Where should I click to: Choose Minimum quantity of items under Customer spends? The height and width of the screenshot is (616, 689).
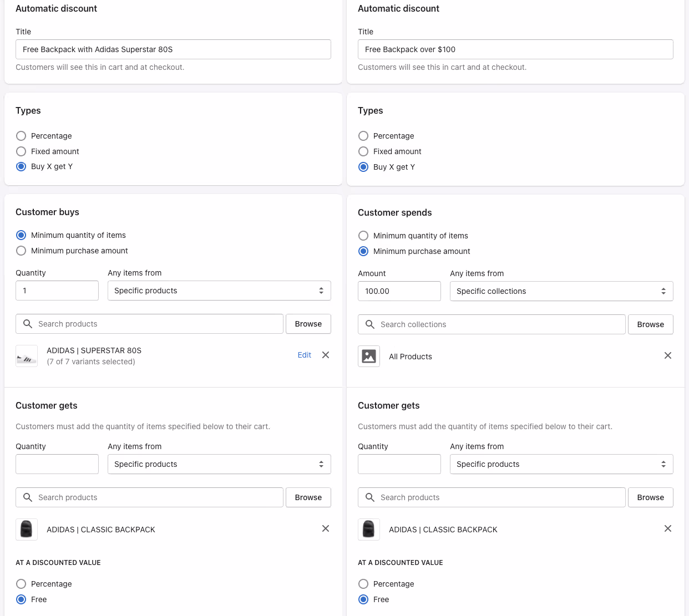pos(363,236)
